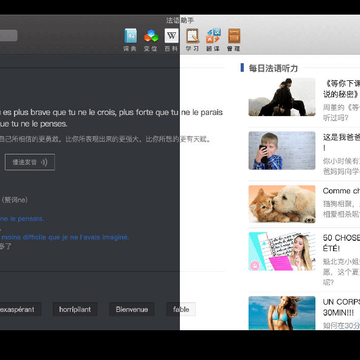Open the 管理 management tool

click(x=234, y=40)
